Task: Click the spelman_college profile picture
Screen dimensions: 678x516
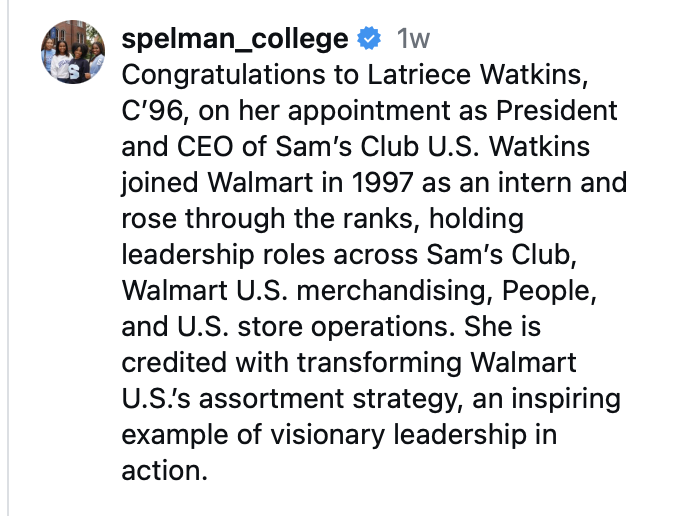Action: coord(72,51)
